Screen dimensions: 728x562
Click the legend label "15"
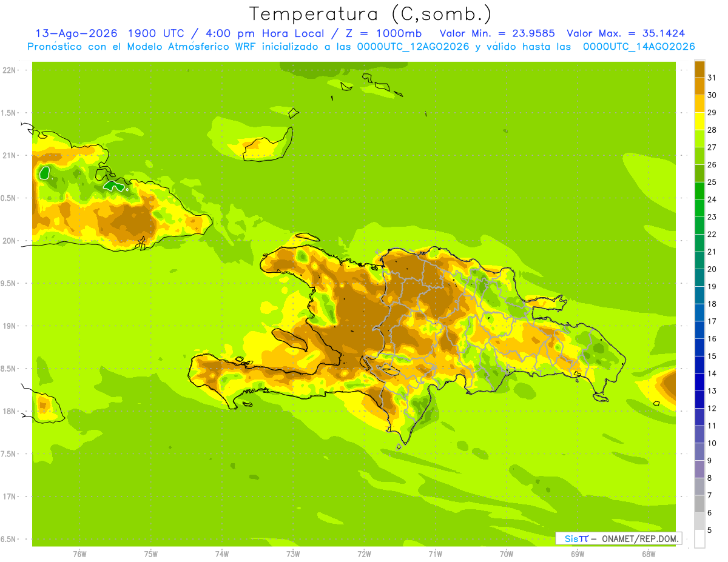(x=712, y=356)
